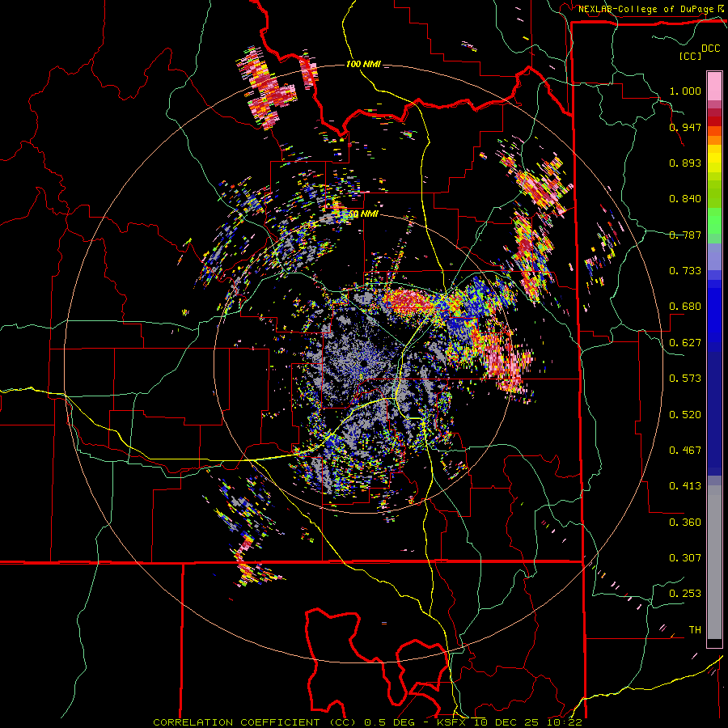The width and height of the screenshot is (728, 728).
Task: Click the 0.253 legend value
Action: [x=685, y=594]
